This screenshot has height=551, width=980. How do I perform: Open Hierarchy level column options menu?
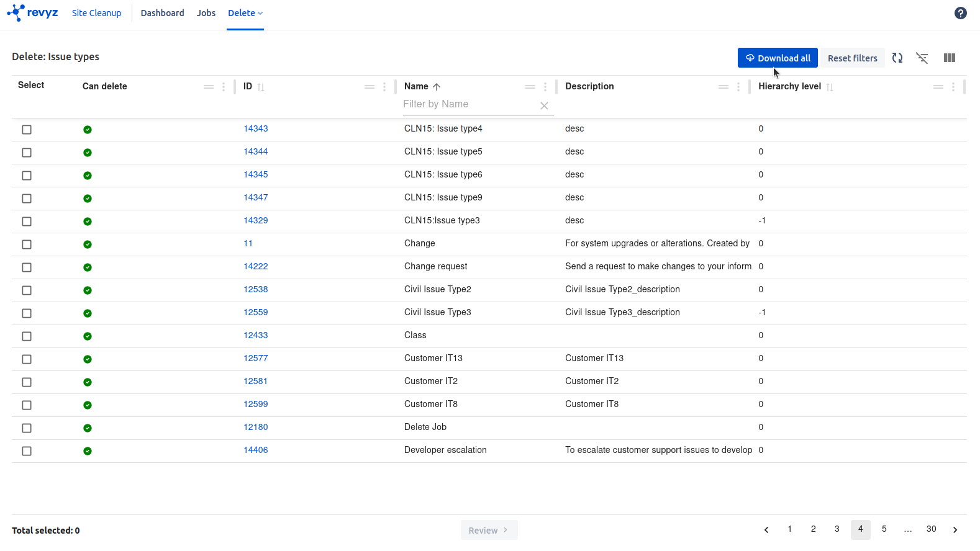[953, 87]
